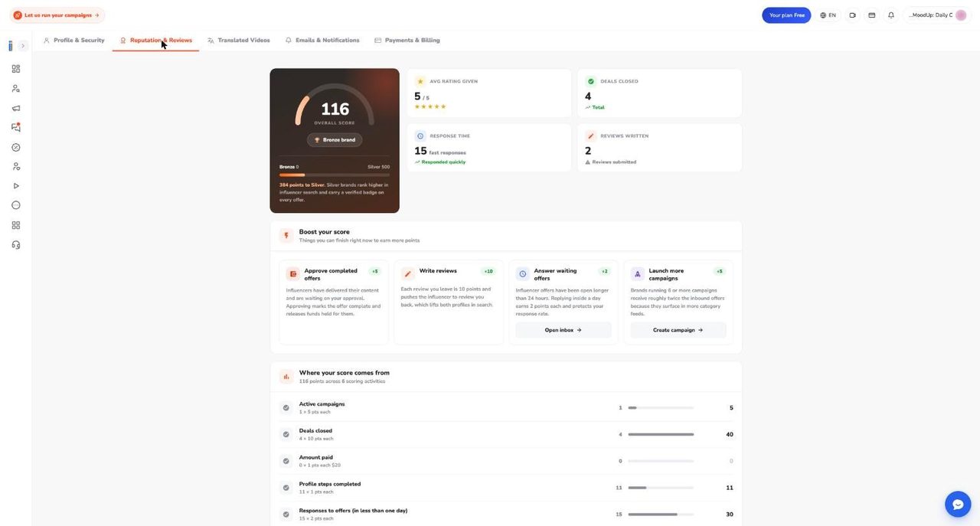Click the lightning icon beside Boost your score
Viewport: 980px width, 526px height.
[x=286, y=236]
